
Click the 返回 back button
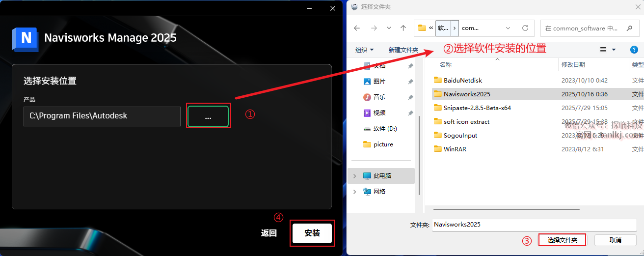tap(269, 233)
